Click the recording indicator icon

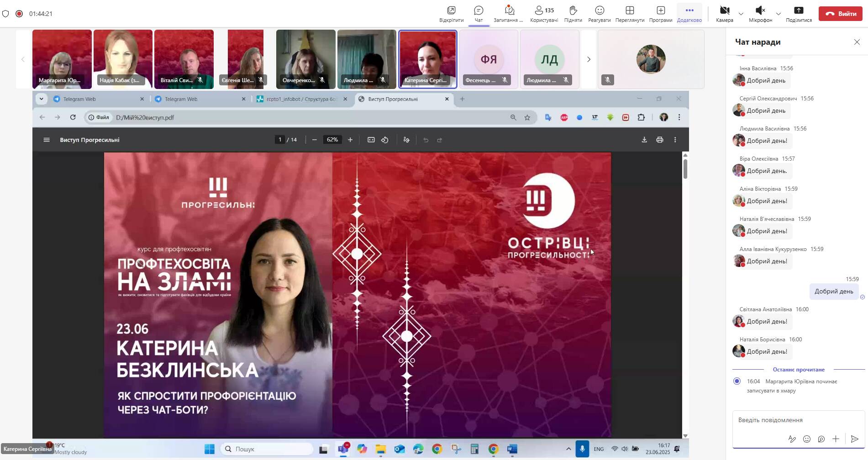(19, 14)
